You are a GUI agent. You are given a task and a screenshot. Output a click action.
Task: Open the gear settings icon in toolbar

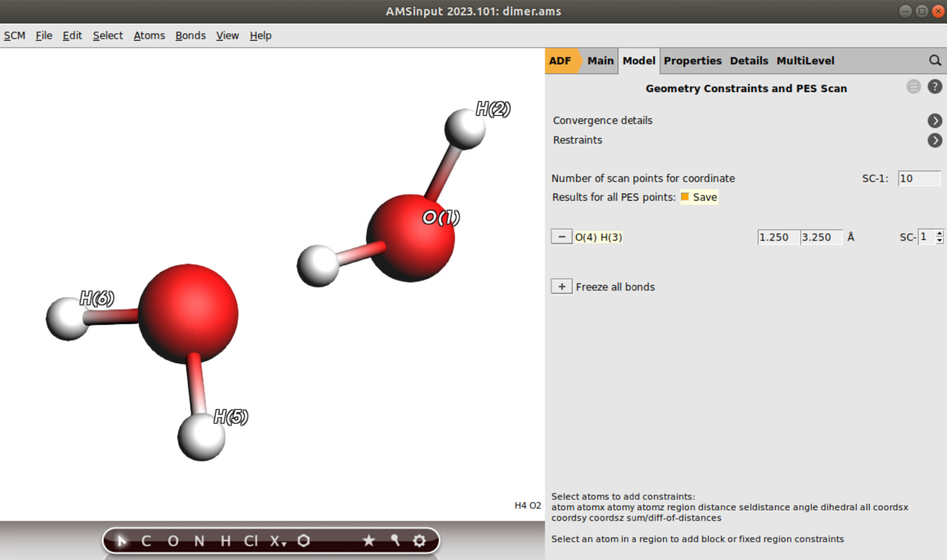coord(419,540)
